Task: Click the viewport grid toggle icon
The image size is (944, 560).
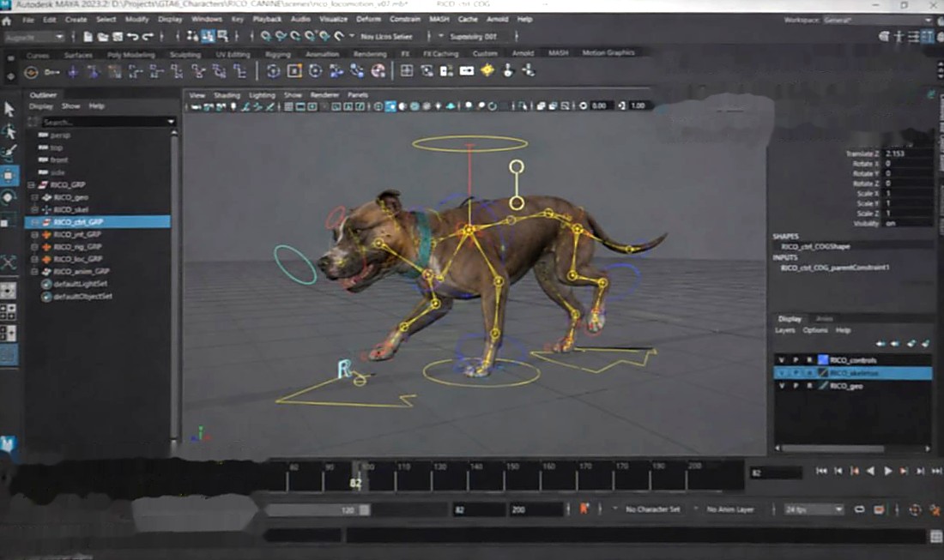Action: pos(288,106)
